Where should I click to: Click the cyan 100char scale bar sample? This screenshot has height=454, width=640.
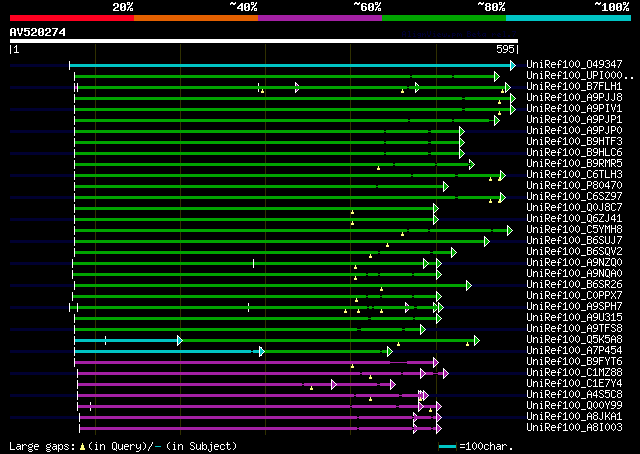coord(447,447)
